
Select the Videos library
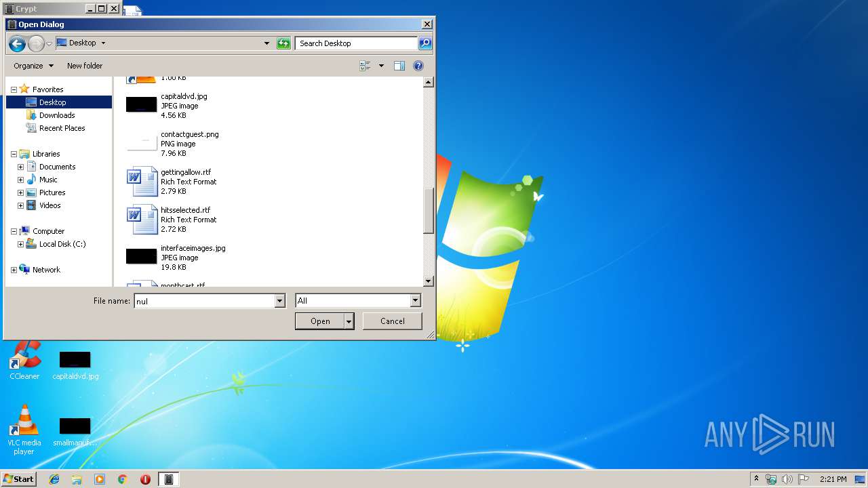pyautogui.click(x=50, y=205)
